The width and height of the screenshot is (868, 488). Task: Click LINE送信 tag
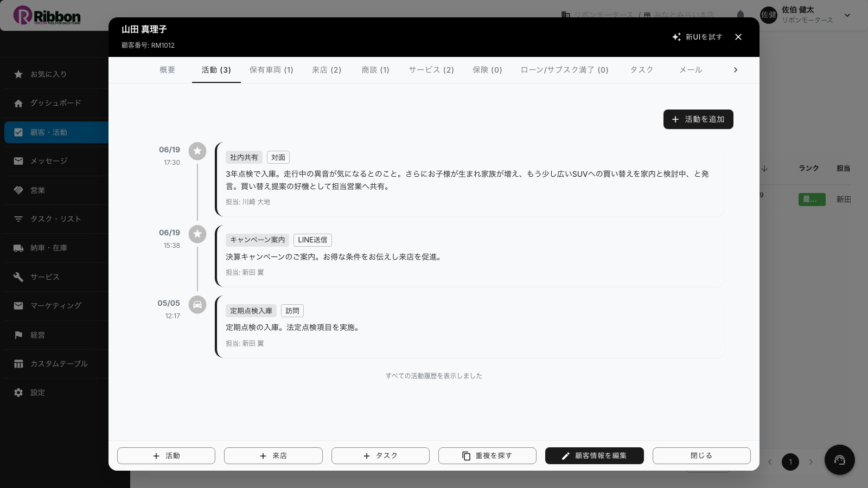click(x=312, y=240)
